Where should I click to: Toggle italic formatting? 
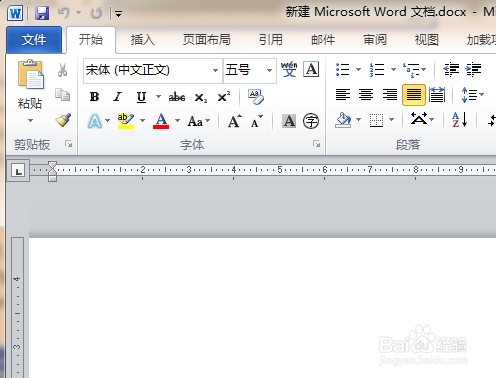(117, 97)
